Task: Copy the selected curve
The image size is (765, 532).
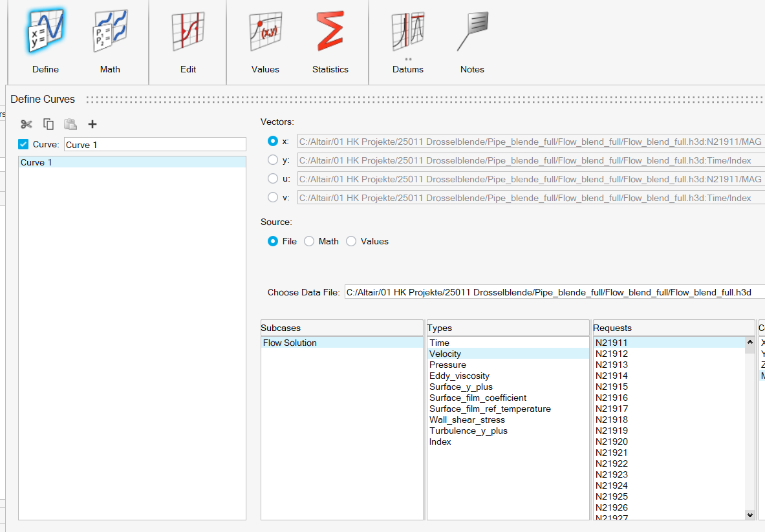Action: click(48, 124)
